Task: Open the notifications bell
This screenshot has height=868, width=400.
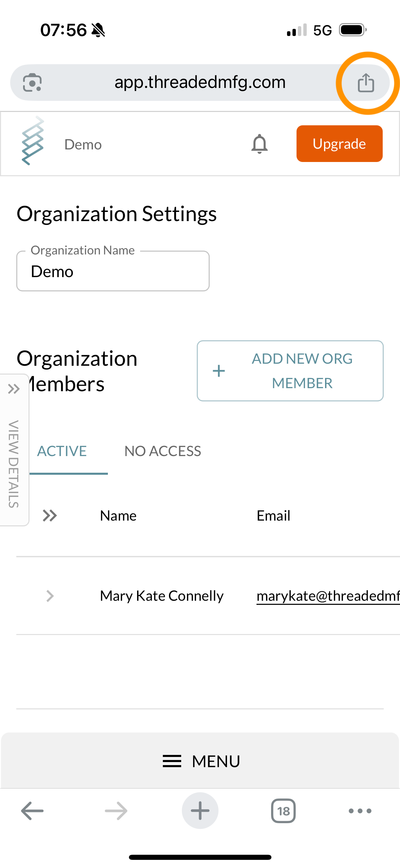Action: pyautogui.click(x=260, y=144)
